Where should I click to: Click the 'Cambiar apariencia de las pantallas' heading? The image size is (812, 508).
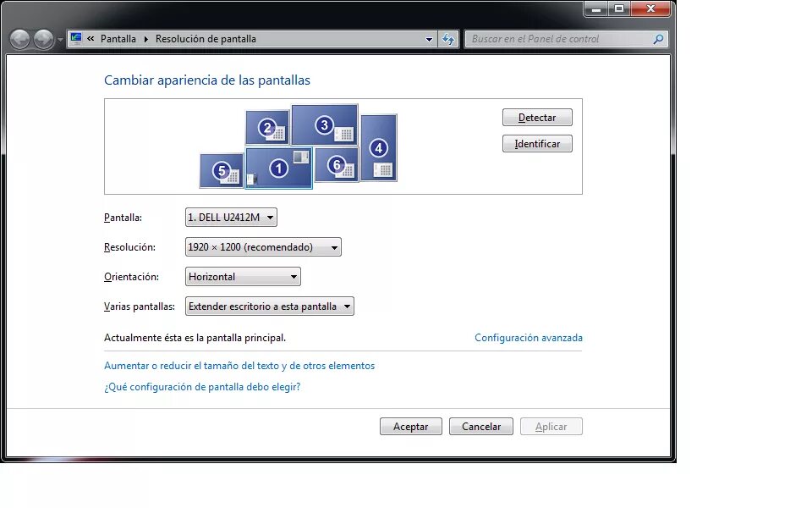pos(207,80)
